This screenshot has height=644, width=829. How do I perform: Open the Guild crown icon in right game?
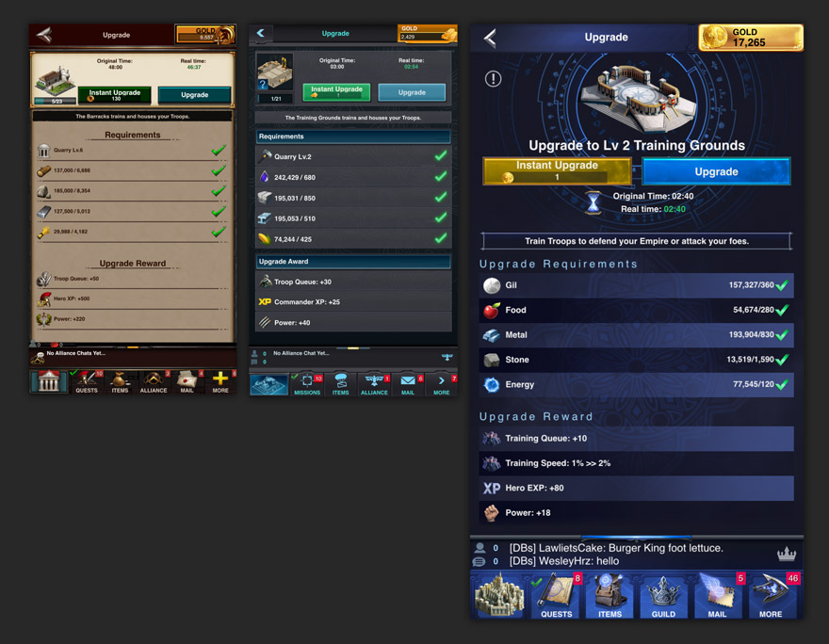point(663,595)
